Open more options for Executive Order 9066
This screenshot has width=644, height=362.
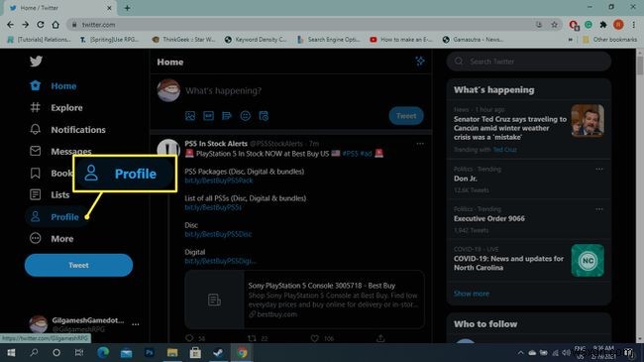599,209
